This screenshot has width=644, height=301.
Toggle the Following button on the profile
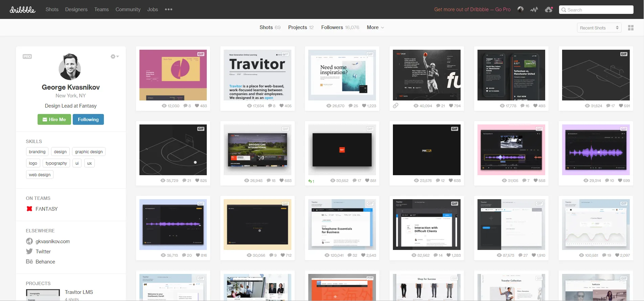(x=88, y=119)
